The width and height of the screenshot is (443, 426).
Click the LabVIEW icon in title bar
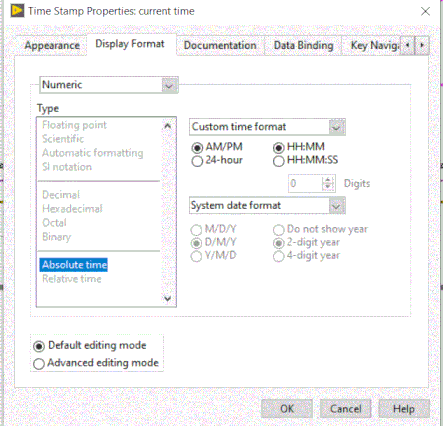(17, 11)
